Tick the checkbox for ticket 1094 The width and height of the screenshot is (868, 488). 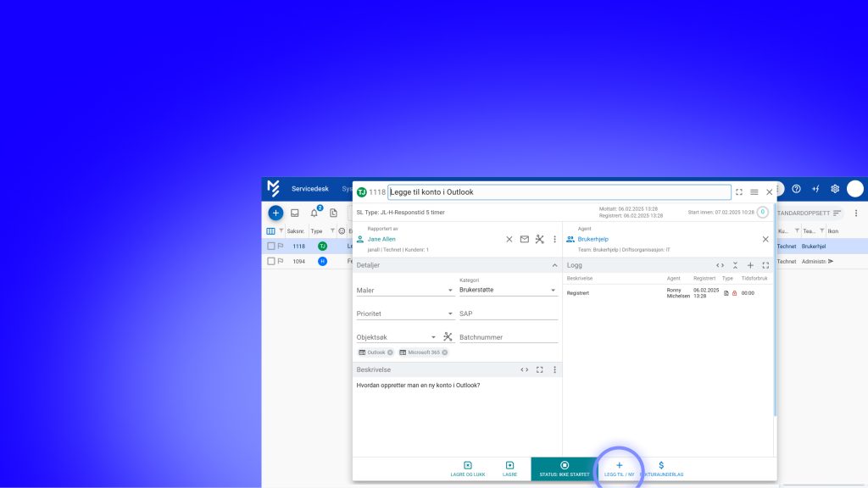tap(270, 261)
